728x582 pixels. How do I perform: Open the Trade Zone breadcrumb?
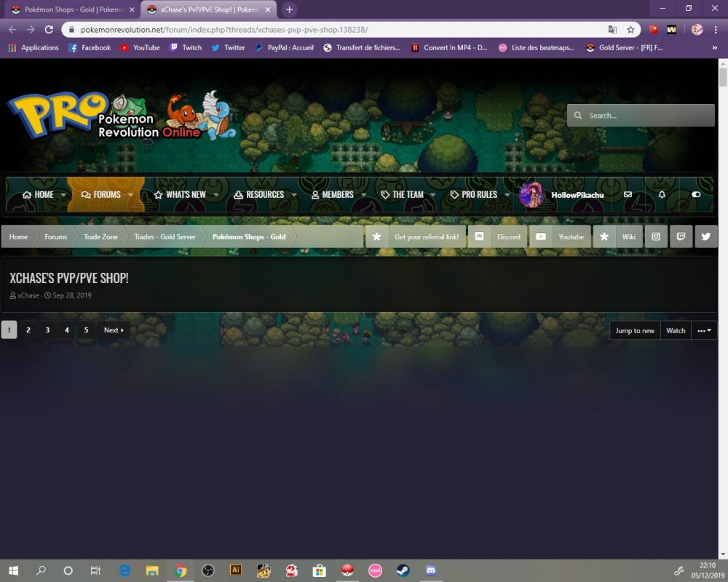(x=100, y=236)
